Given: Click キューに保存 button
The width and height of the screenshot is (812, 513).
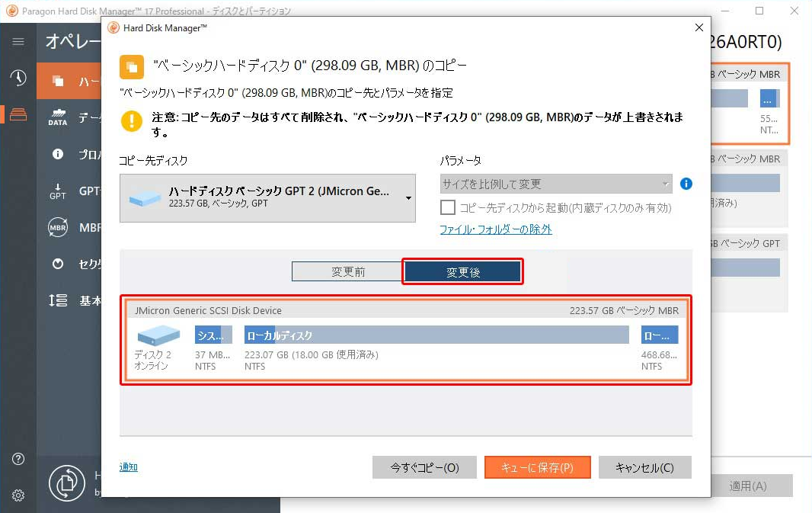Looking at the screenshot, I should [x=537, y=467].
